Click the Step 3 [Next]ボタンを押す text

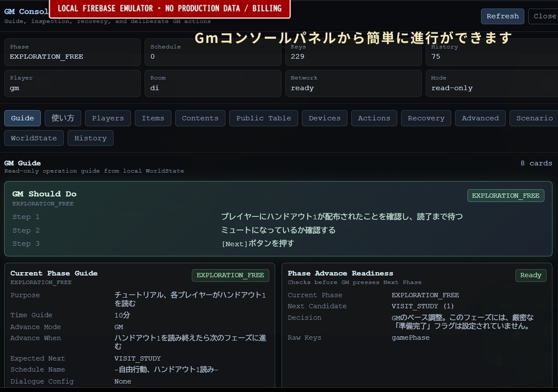(258, 244)
